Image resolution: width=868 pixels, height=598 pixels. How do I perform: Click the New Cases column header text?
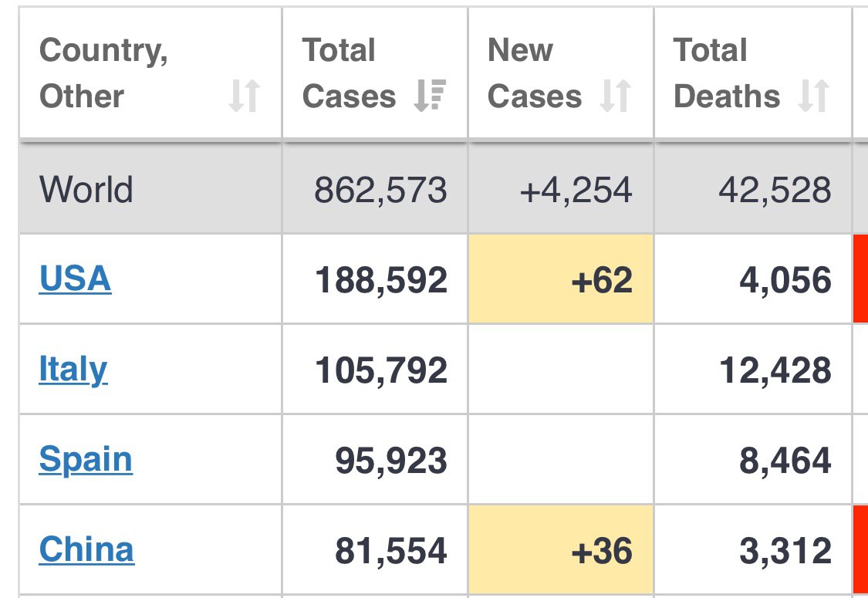(535, 73)
